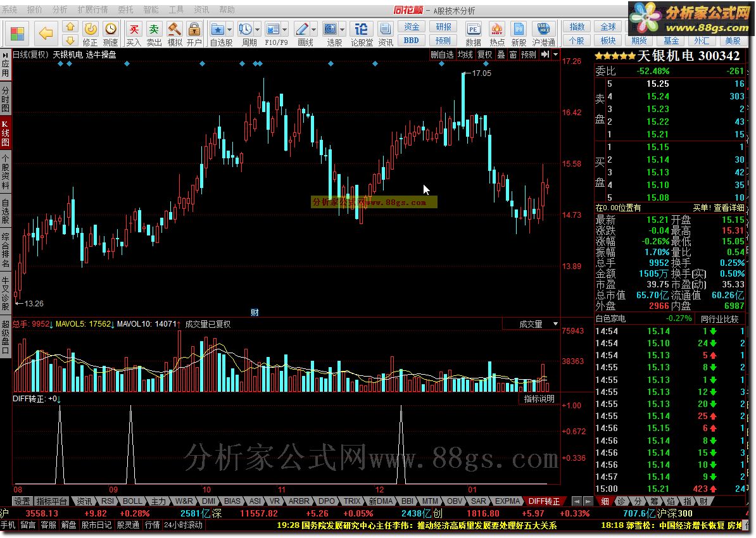Expand the 周期 period dropdown arrow
756x538 pixels.
coord(258,30)
